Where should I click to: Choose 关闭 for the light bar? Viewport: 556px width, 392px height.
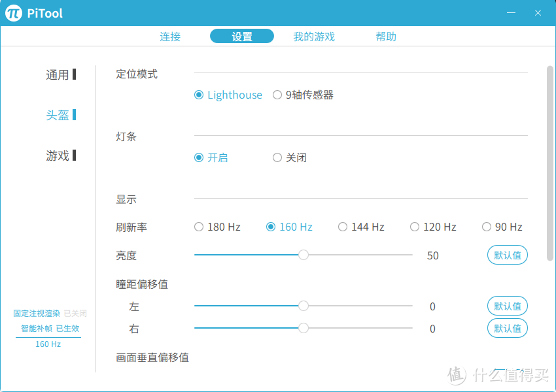click(277, 157)
